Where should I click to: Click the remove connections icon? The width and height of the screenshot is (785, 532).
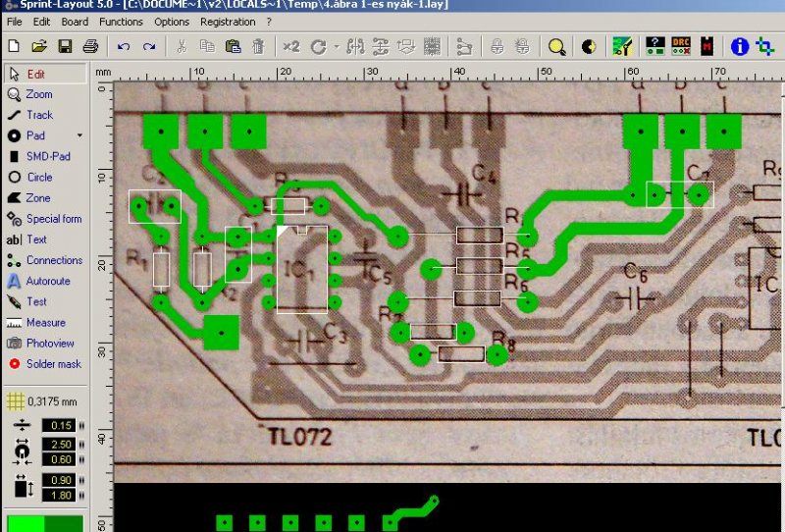464,47
